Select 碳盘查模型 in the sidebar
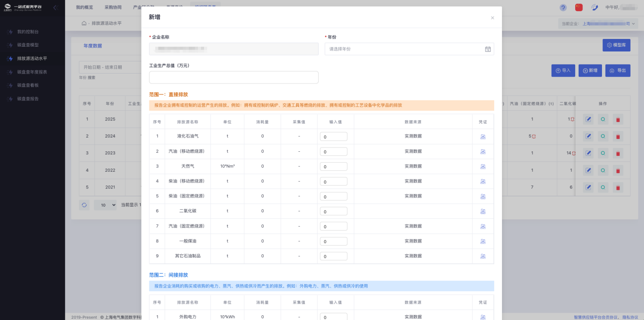Image resolution: width=644 pixels, height=320 pixels. tap(30, 45)
